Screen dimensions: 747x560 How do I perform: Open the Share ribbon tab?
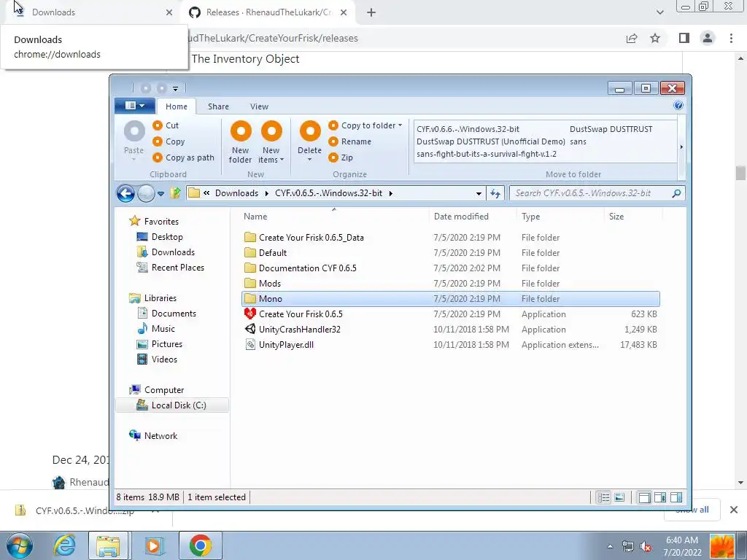click(218, 106)
